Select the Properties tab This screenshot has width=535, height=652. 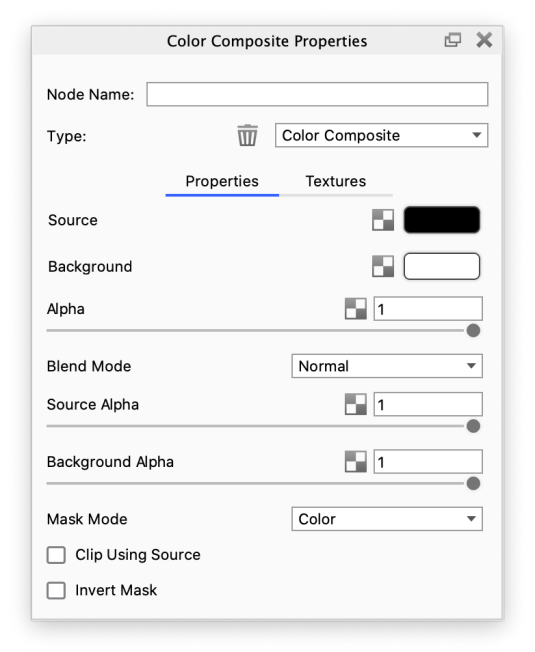222,181
